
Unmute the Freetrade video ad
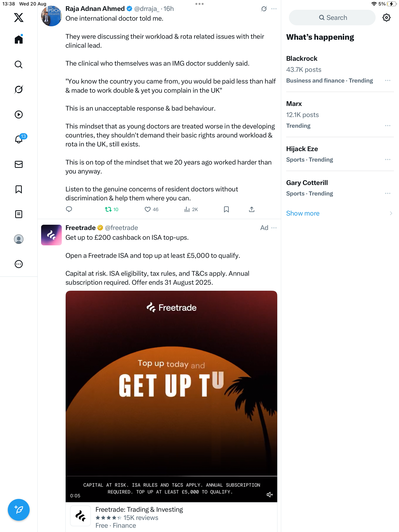point(269,495)
